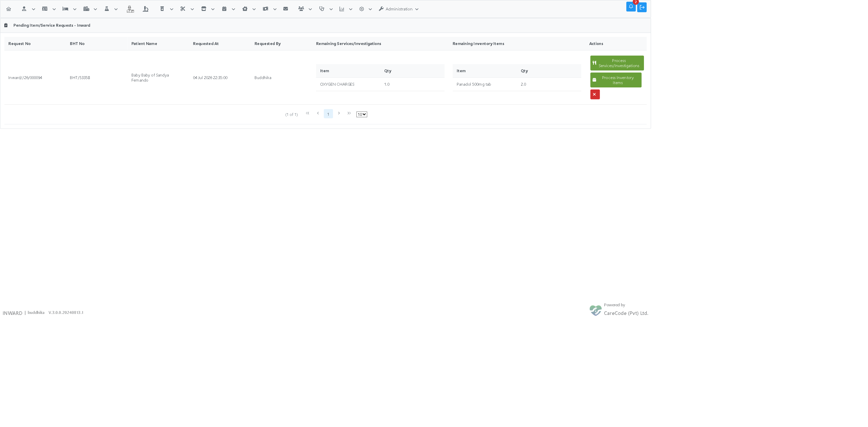Expand the bed inward menu chevron

[x=75, y=9]
